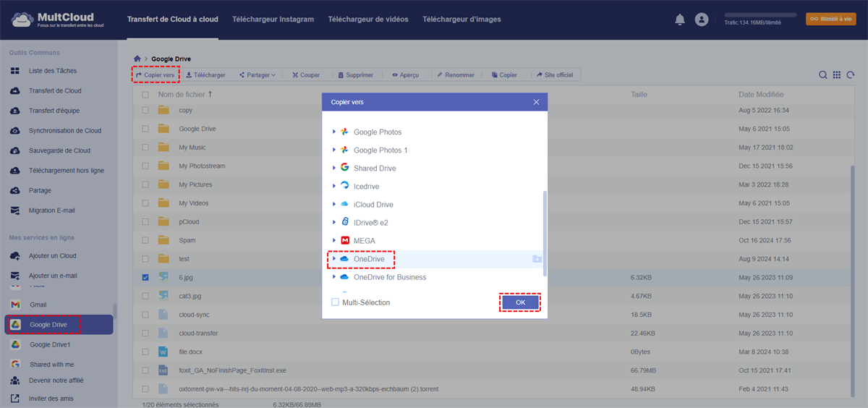Click the MEGA icon in dialog
Image resolution: width=868 pixels, height=408 pixels.
(x=345, y=241)
